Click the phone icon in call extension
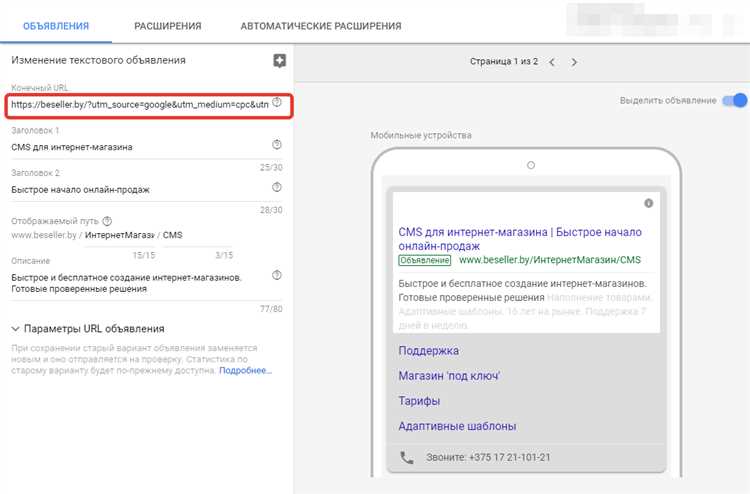 [407, 458]
